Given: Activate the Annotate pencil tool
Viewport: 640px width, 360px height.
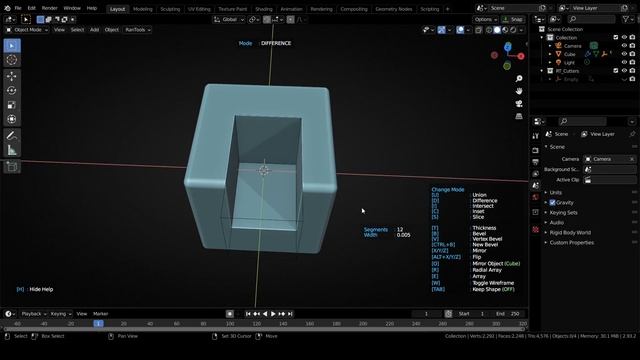Looking at the screenshot, I should [11, 136].
